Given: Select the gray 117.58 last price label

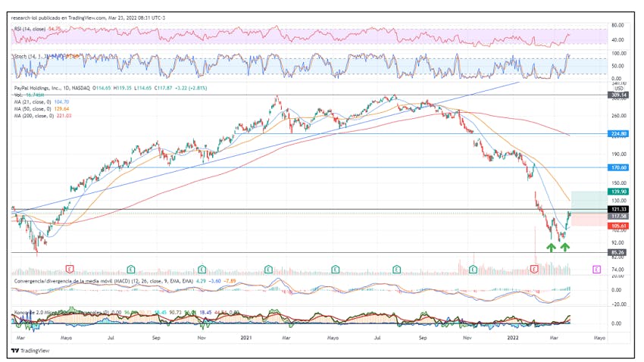Looking at the screenshot, I should (x=618, y=216).
